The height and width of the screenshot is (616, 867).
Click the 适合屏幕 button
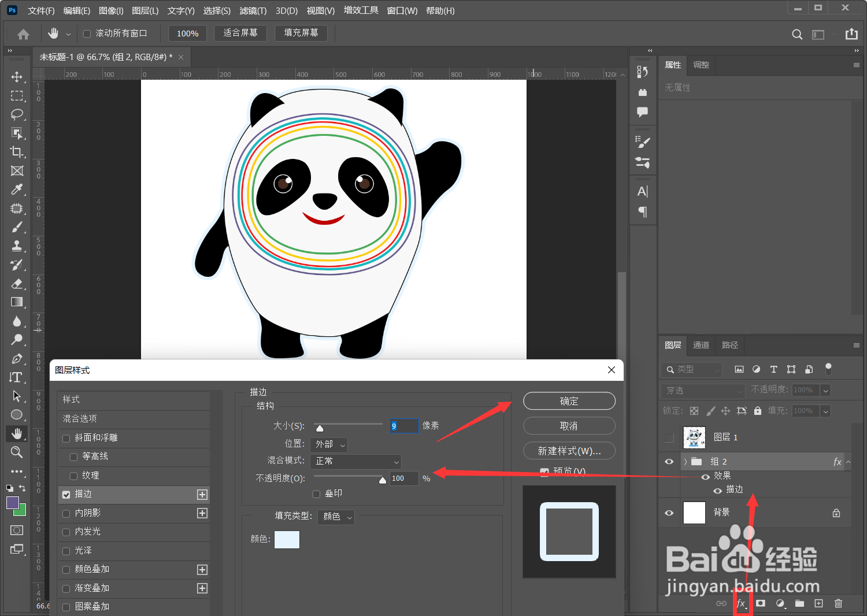pos(240,33)
